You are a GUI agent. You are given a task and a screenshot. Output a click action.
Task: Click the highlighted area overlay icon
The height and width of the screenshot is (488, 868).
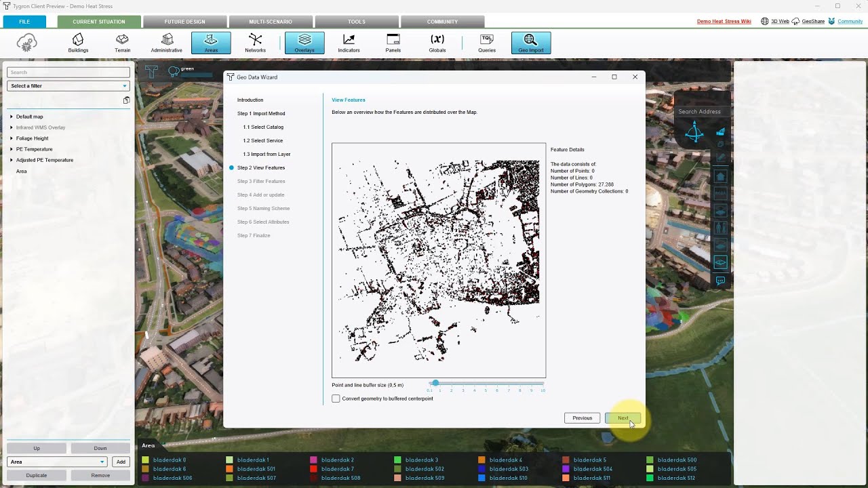tap(720, 262)
